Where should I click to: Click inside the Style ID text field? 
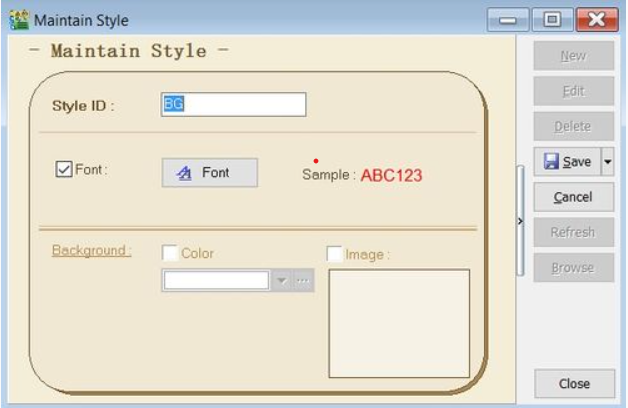tap(233, 105)
